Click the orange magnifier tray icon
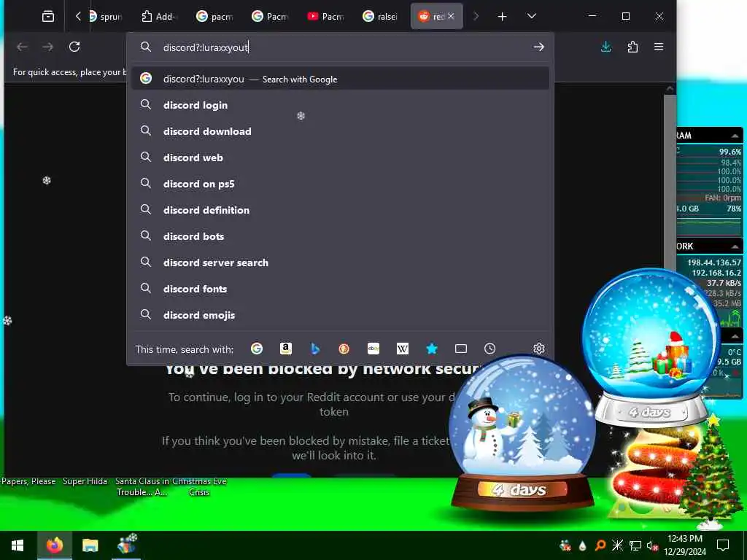747x560 pixels. [600, 545]
